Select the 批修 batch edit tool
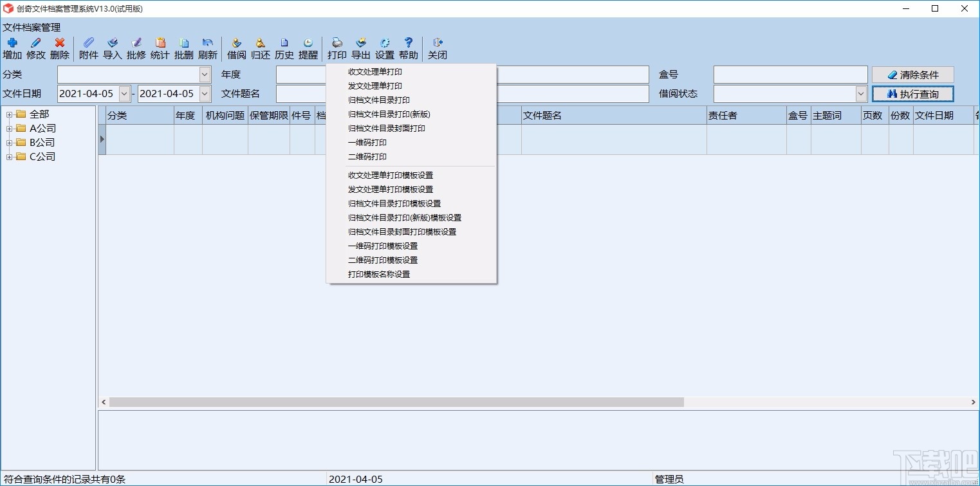Screen dimensions: 980x486 coord(136,48)
